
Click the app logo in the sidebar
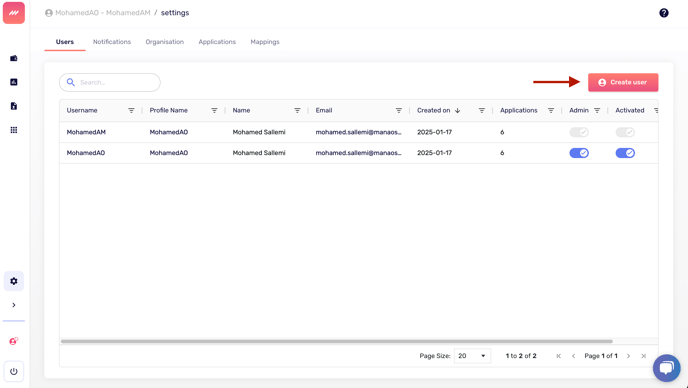pyautogui.click(x=14, y=13)
